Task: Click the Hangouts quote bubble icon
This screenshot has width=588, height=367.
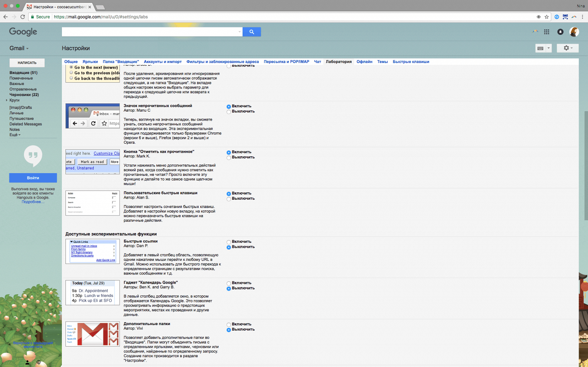Action: [x=33, y=155]
